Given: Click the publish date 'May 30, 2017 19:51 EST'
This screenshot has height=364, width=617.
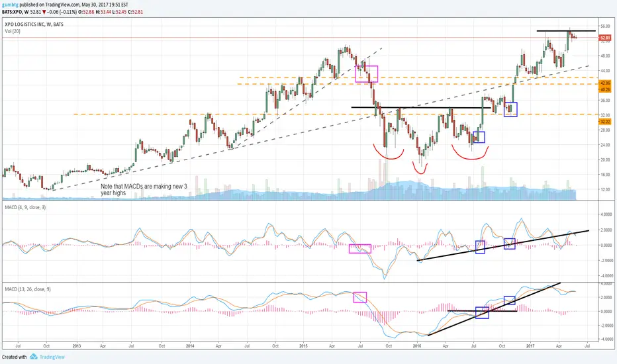Looking at the screenshot, I should click(105, 5).
